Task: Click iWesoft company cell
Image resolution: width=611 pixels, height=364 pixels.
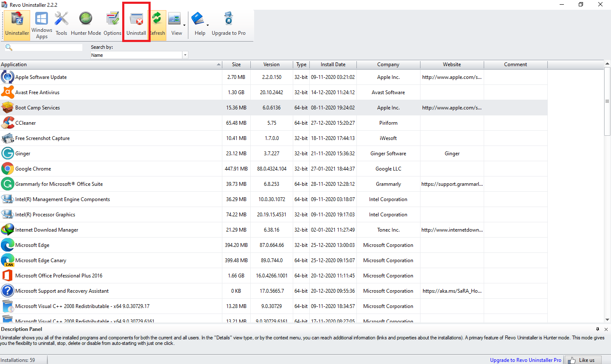Action: 388,138
